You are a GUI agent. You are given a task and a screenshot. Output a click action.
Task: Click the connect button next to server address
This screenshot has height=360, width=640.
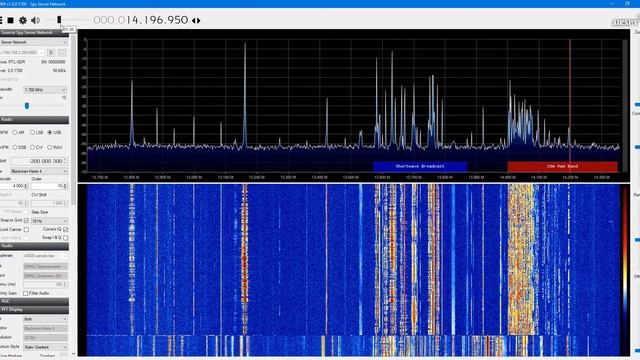click(x=51, y=53)
